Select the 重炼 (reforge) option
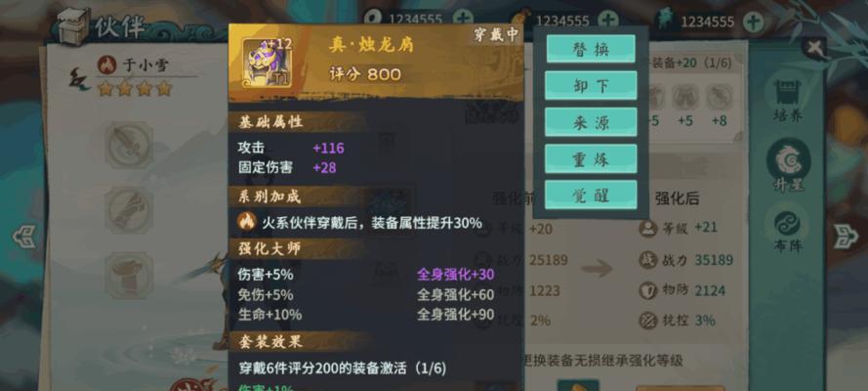The width and height of the screenshot is (868, 391). 591,158
